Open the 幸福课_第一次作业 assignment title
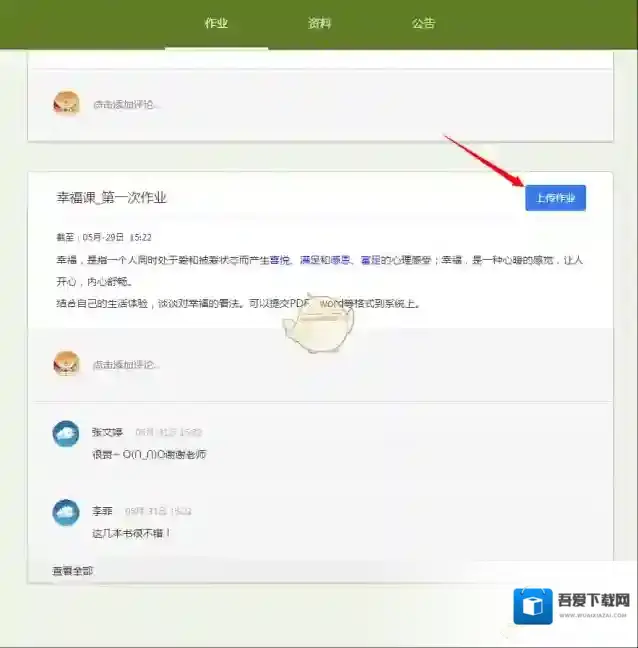This screenshot has height=648, width=638. (x=111, y=198)
